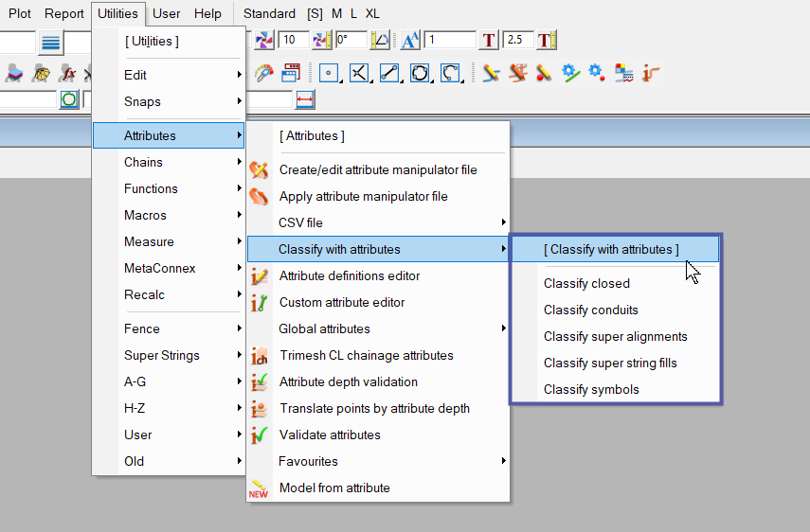Select the circle drawing tool icon
The width and height of the screenshot is (810, 532).
[420, 73]
